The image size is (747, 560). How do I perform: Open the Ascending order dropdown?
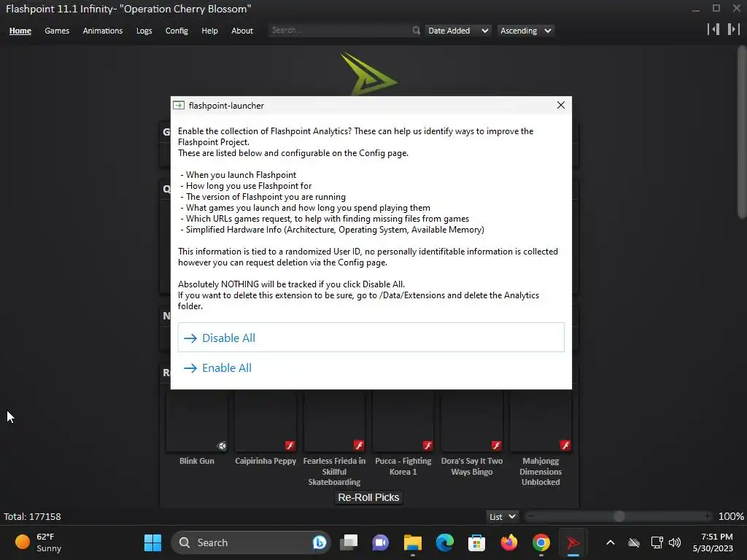pyautogui.click(x=525, y=31)
